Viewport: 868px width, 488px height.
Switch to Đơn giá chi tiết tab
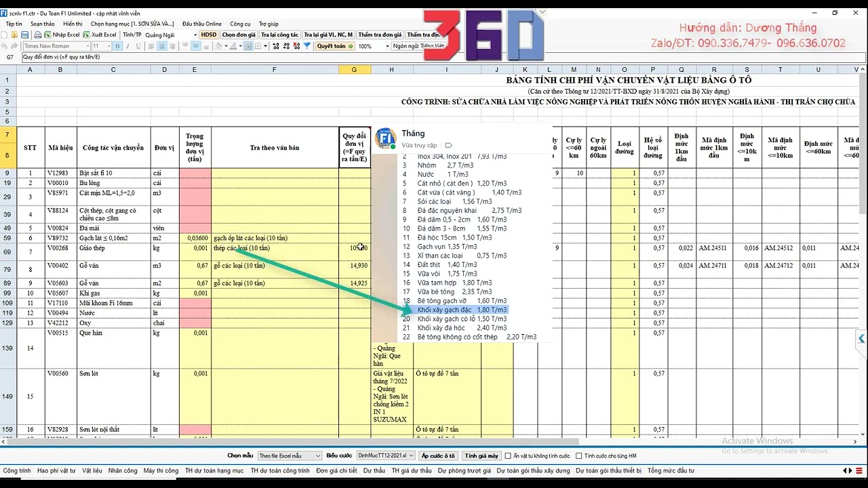(336, 470)
